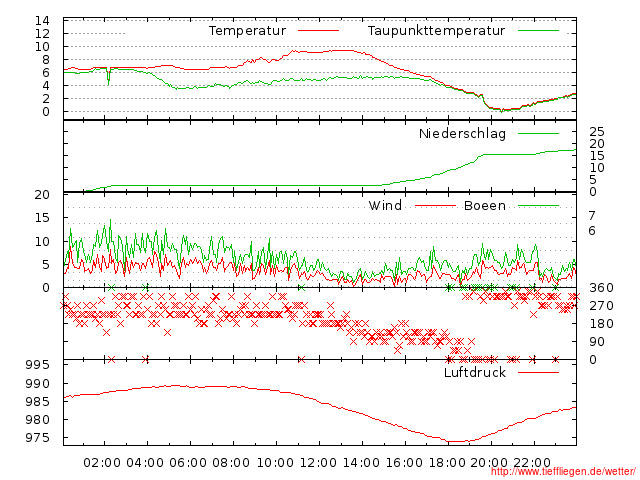Click the 7 Beaufort axis value
The image size is (640, 480).
592,216
